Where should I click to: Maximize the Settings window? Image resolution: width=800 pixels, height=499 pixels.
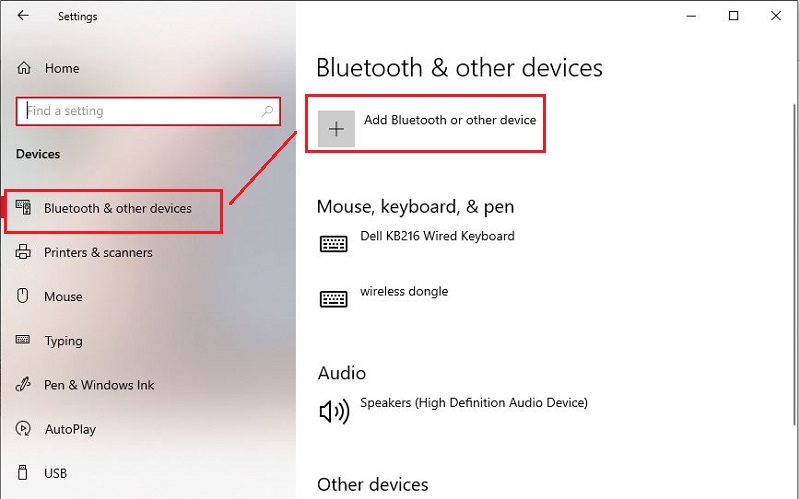coord(734,16)
